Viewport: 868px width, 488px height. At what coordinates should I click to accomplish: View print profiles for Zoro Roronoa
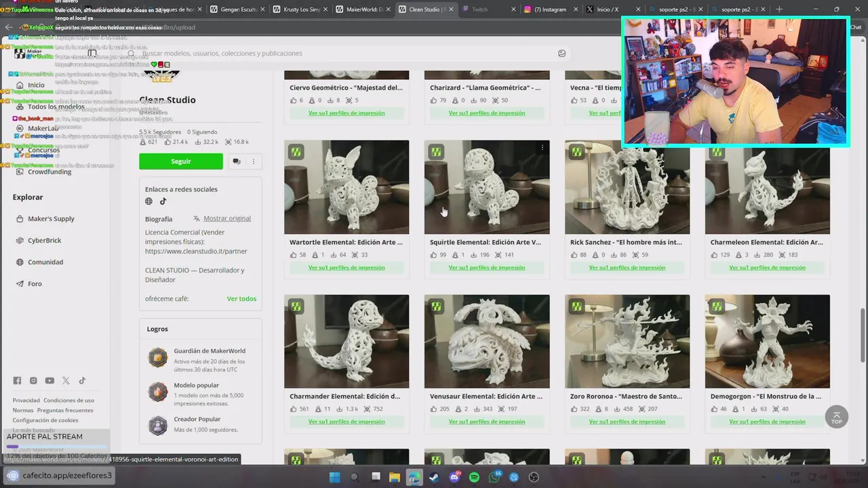(x=627, y=422)
